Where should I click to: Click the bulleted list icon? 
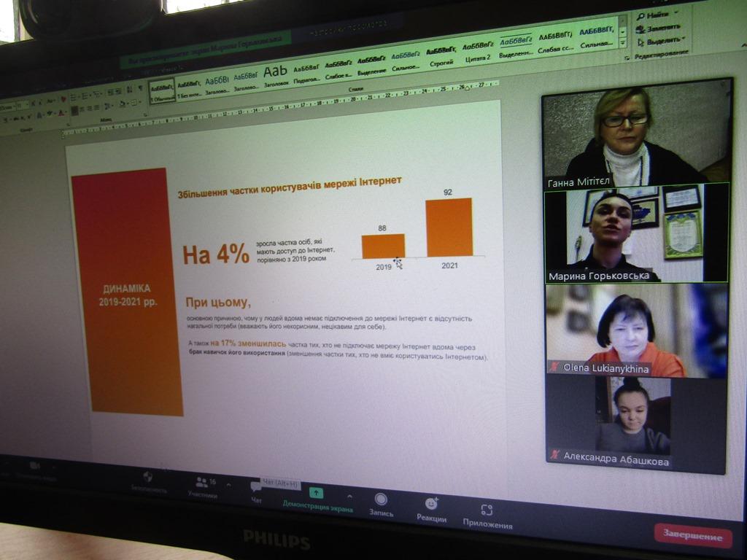[75, 97]
